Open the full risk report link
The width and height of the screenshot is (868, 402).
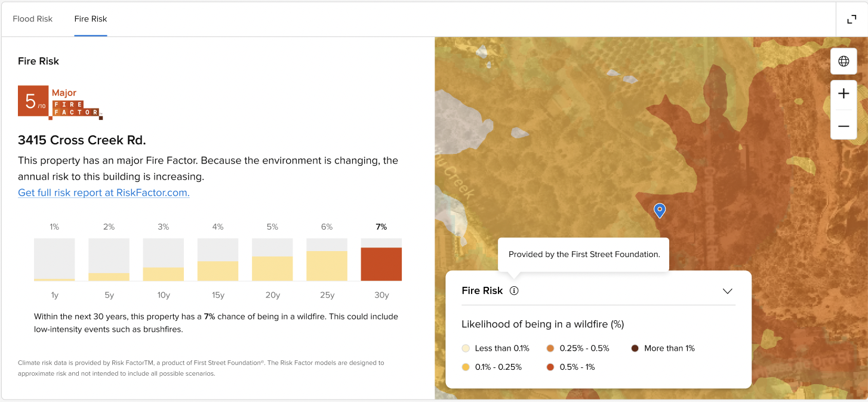104,193
